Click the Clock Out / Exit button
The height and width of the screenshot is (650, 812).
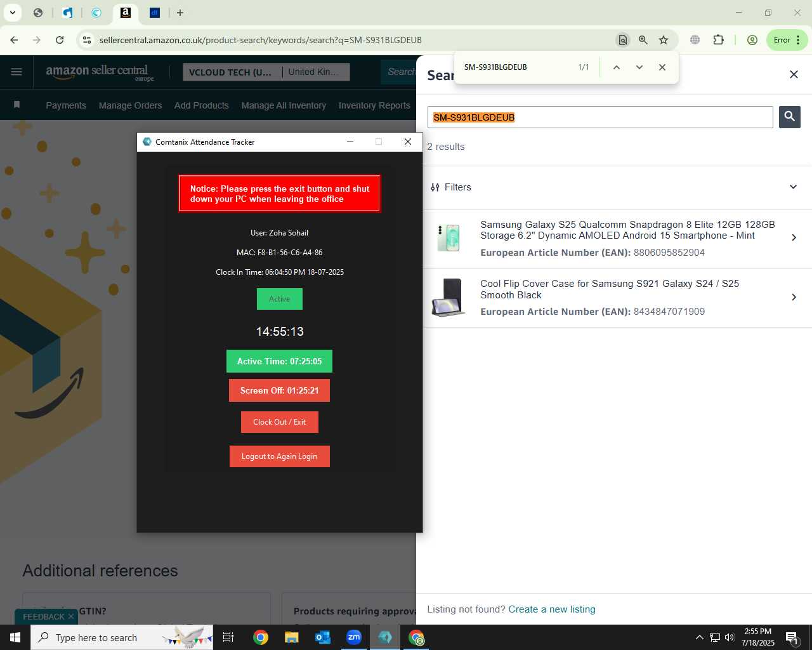pos(279,422)
